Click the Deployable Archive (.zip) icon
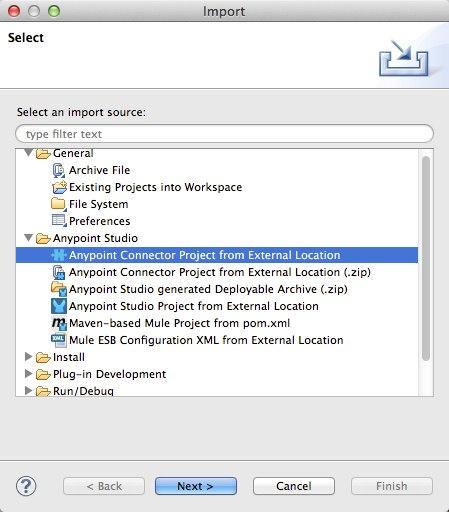Screen dimensions: 449x512 [x=59, y=289]
